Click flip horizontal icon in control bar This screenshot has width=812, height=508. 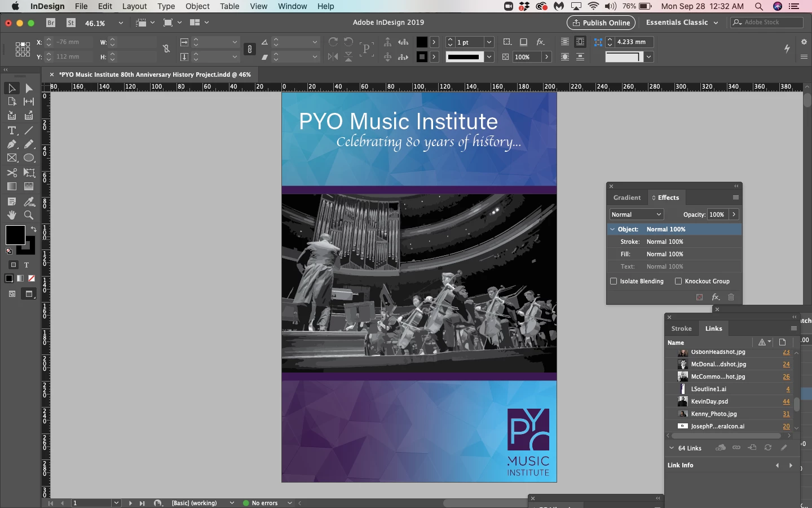(333, 56)
